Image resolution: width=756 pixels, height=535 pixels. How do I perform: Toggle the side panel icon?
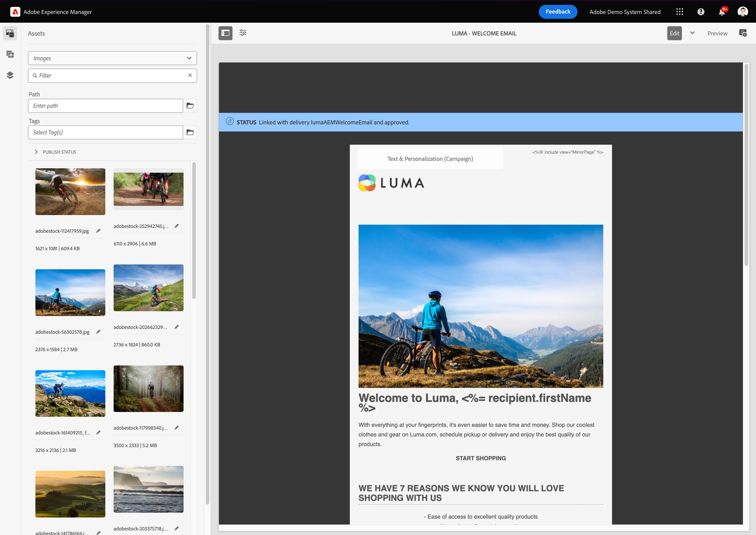225,33
